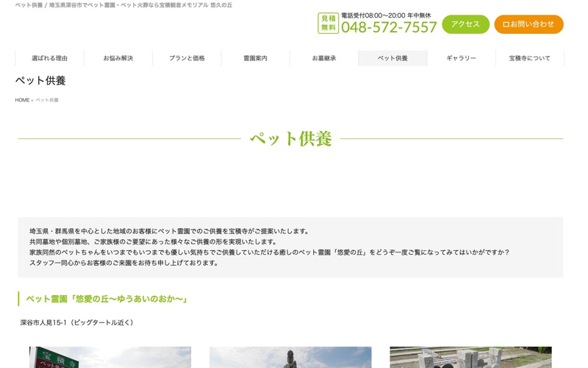Open the ギャラリー menu item
The width and height of the screenshot is (588, 368).
[462, 58]
